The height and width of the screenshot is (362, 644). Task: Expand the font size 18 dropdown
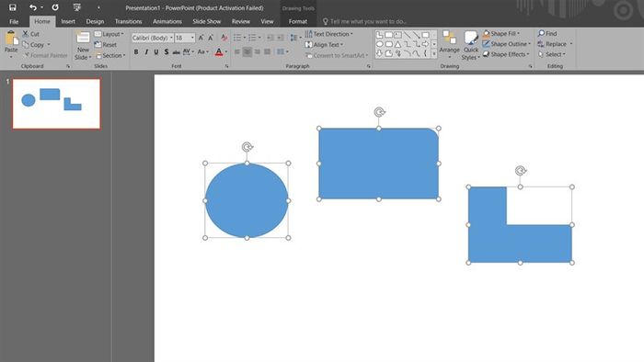(x=192, y=38)
